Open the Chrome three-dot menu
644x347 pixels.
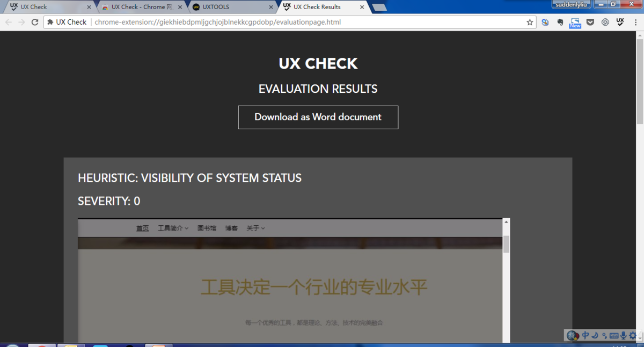[635, 22]
